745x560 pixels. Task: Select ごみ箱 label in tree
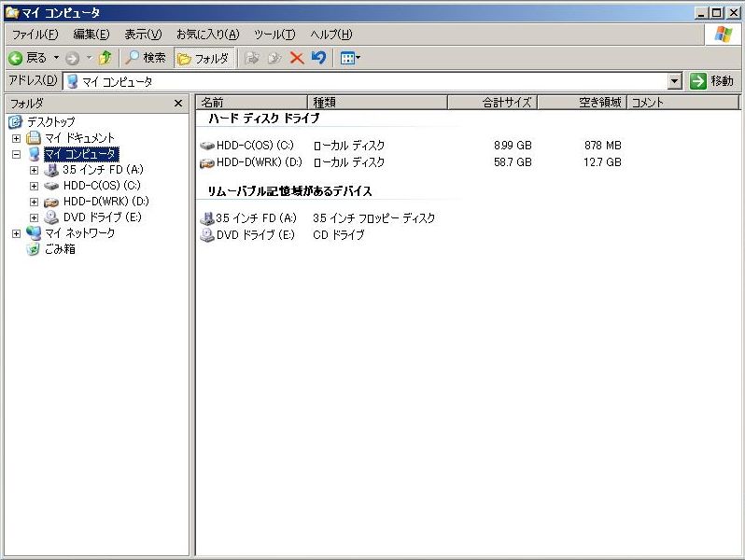point(60,249)
